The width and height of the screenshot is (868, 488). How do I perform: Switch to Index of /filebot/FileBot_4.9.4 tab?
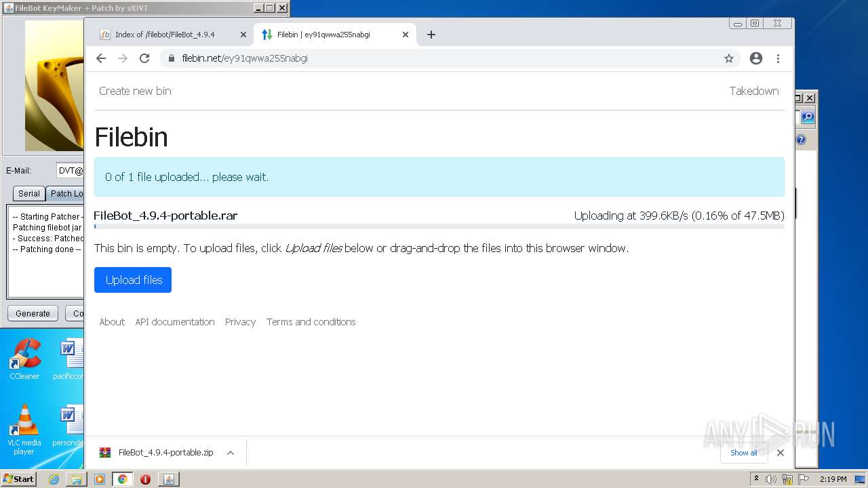[x=165, y=35]
